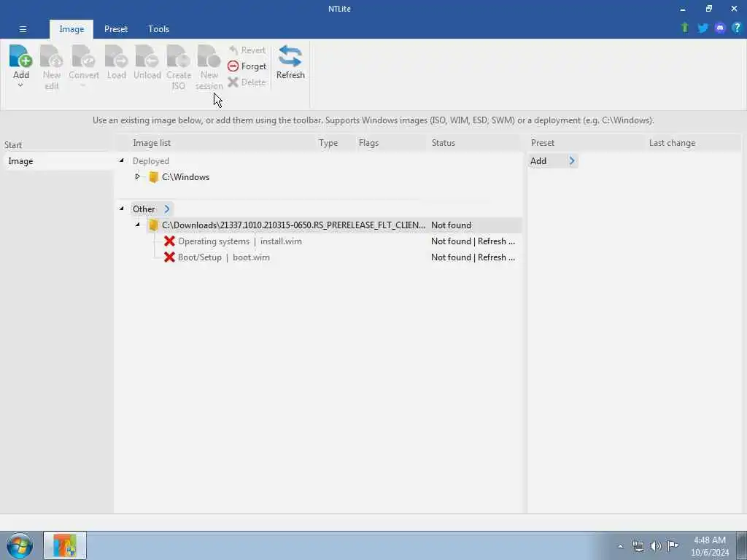Screen dimensions: 747x560
Task: Open the Windows Start button
Action: (x=20, y=545)
